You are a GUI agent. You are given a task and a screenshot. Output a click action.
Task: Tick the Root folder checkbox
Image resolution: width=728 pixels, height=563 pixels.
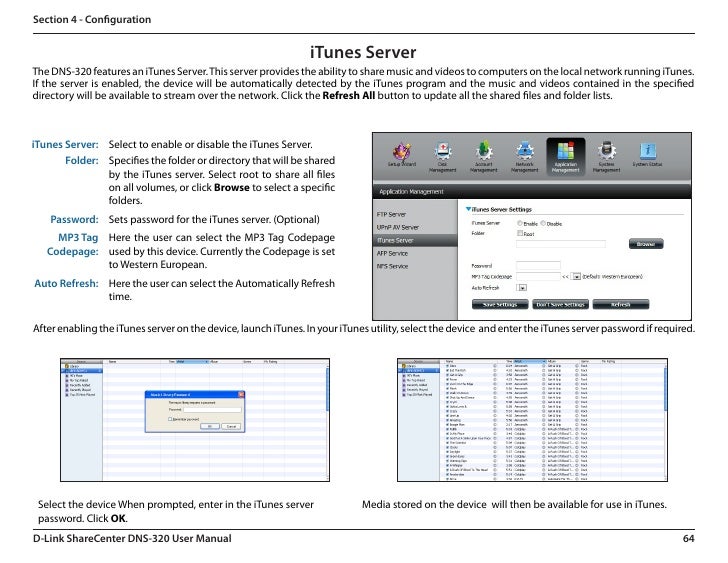[x=520, y=233]
